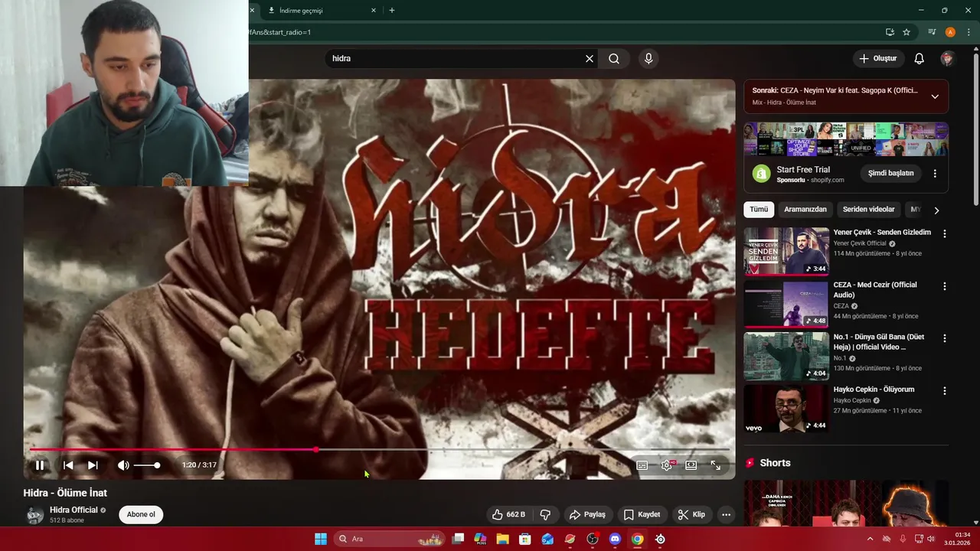The image size is (980, 551).
Task: Select the Seriden videolar filter chip
Action: coord(868,209)
